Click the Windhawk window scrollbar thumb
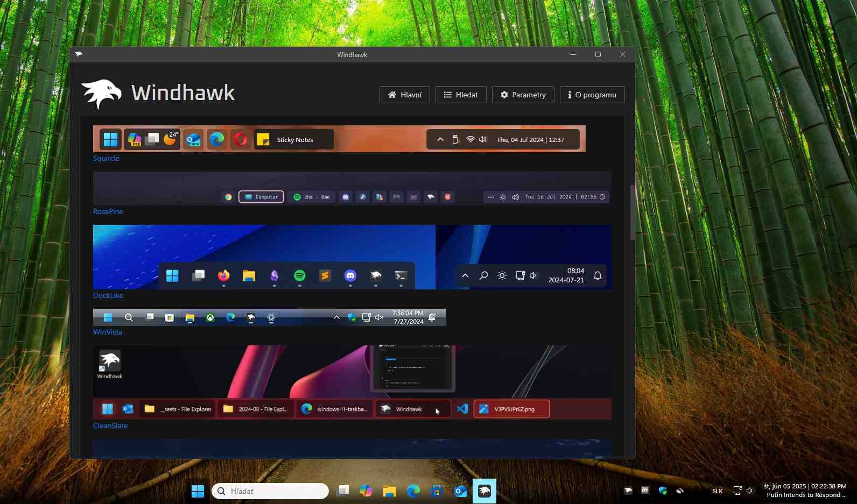The width and height of the screenshot is (857, 504). point(633,212)
